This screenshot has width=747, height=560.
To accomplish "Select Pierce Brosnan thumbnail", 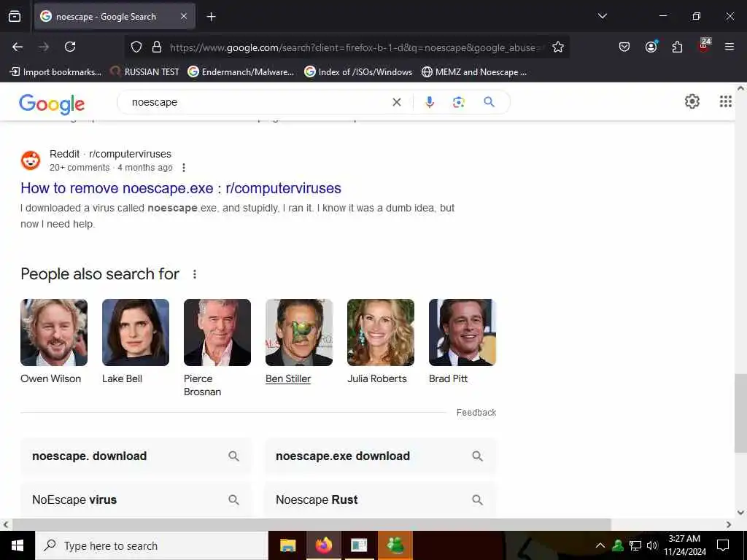I will 217,332.
